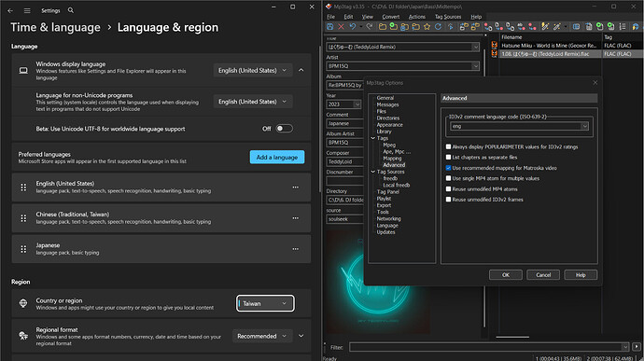Image resolution: width=644 pixels, height=361 pixels.
Task: Click the Filter input field in Mp3tag
Action: pyautogui.click(x=489, y=347)
